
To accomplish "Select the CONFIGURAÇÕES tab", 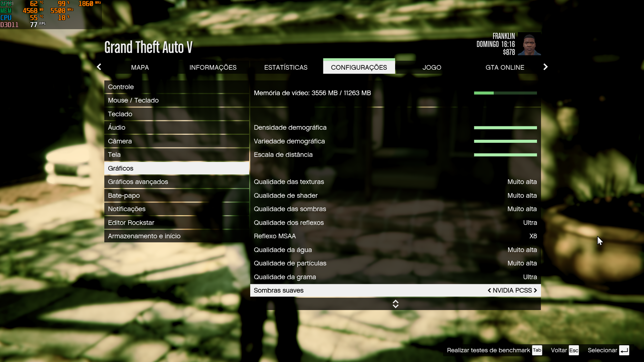I will point(359,66).
